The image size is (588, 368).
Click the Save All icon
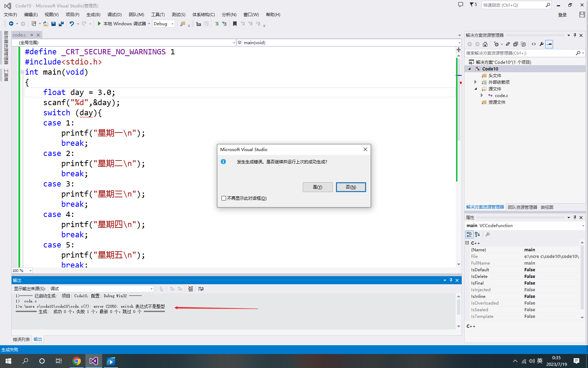[x=61, y=24]
